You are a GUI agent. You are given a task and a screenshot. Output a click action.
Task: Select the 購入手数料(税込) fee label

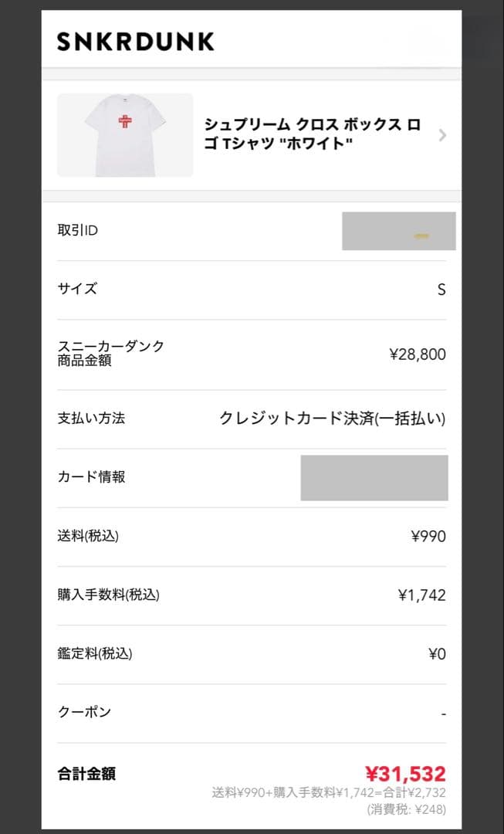click(109, 595)
